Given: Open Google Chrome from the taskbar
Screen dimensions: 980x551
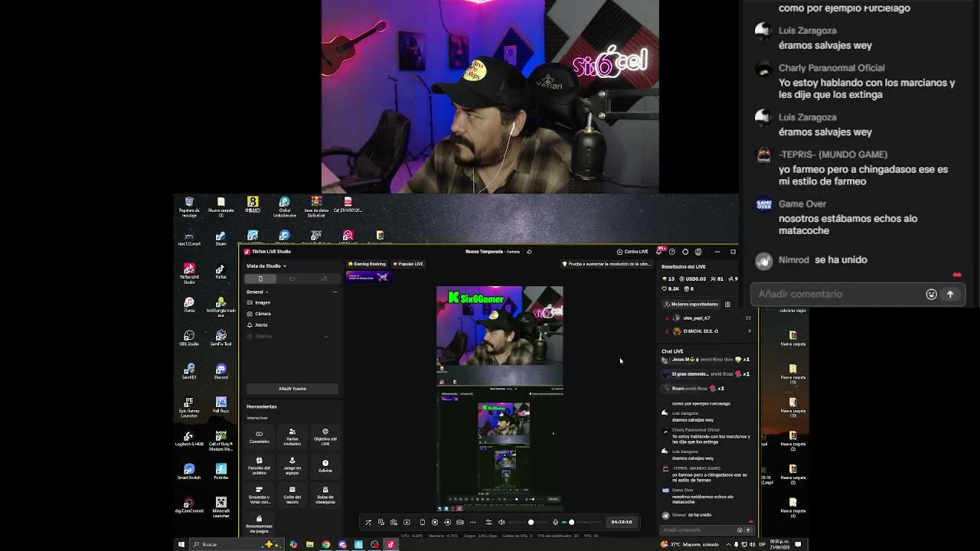Looking at the screenshot, I should 326,545.
